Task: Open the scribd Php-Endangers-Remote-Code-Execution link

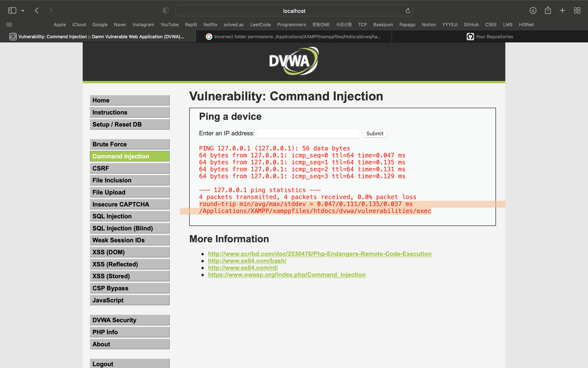Action: click(320, 254)
